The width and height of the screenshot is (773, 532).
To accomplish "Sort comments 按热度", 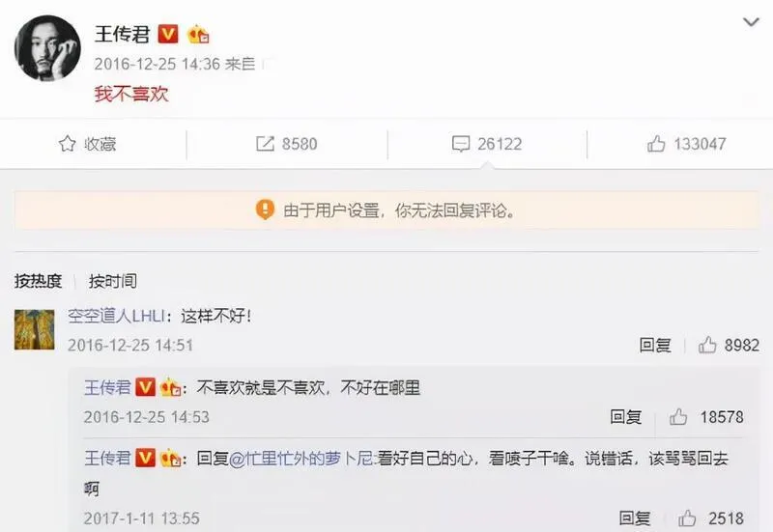I will pos(38,281).
